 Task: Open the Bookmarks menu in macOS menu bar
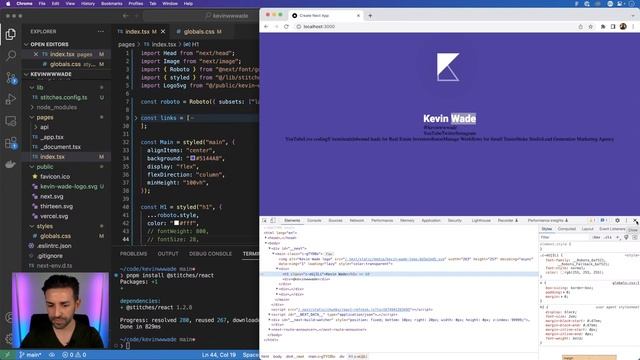click(111, 4)
